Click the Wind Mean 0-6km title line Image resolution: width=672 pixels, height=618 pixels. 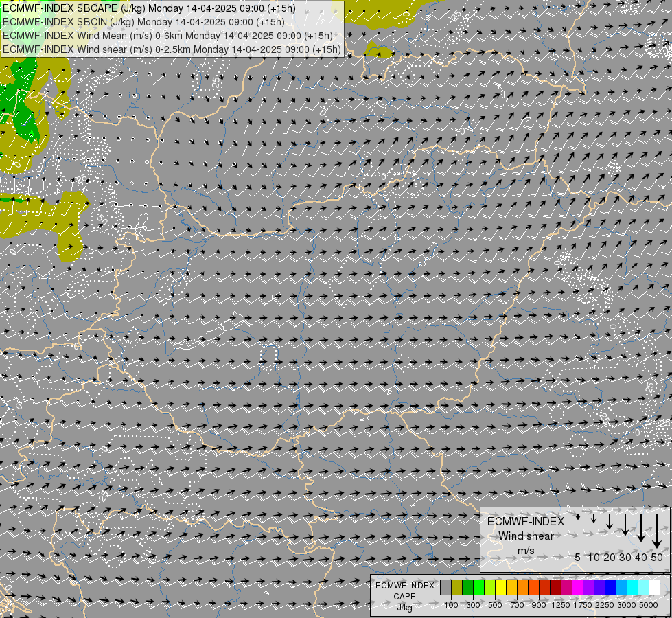(167, 36)
